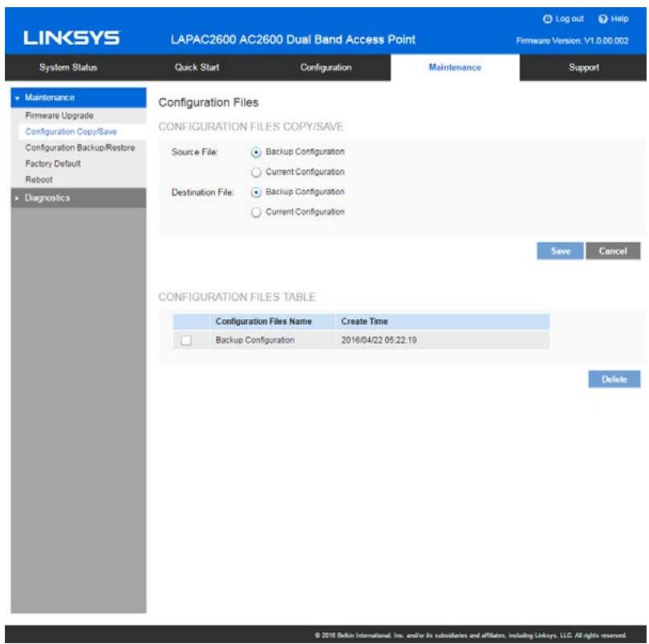Go to the Support tab
This screenshot has height=644, width=649.
click(x=583, y=67)
